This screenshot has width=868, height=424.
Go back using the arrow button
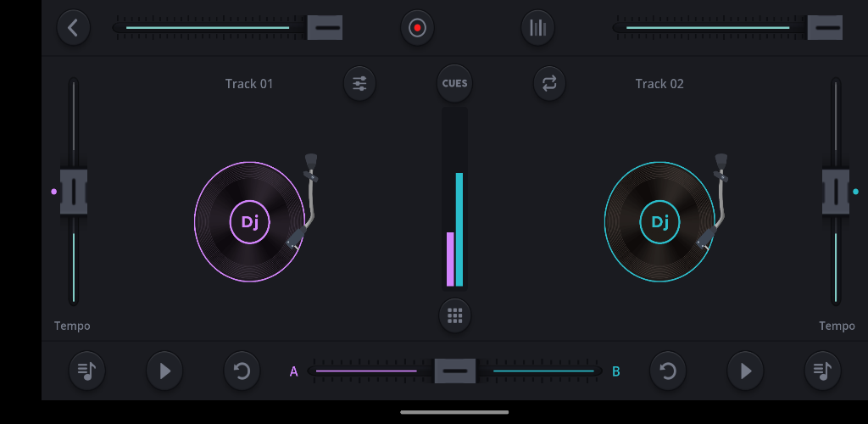pos(73,27)
